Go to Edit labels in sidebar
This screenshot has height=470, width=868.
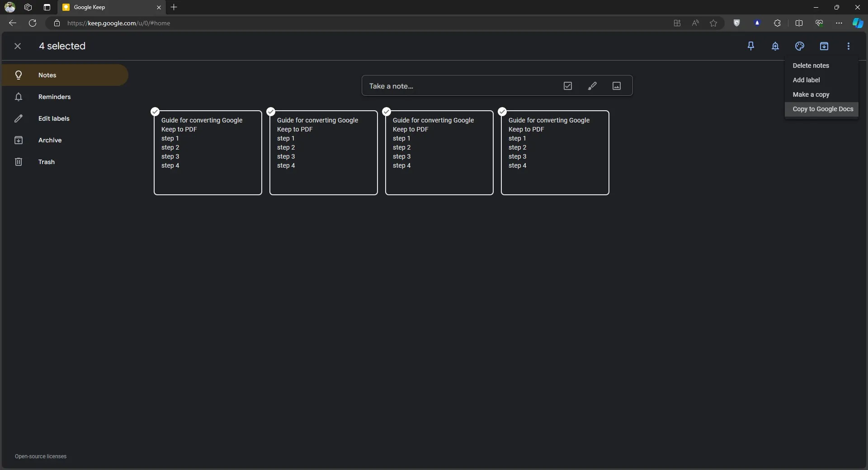click(x=54, y=118)
